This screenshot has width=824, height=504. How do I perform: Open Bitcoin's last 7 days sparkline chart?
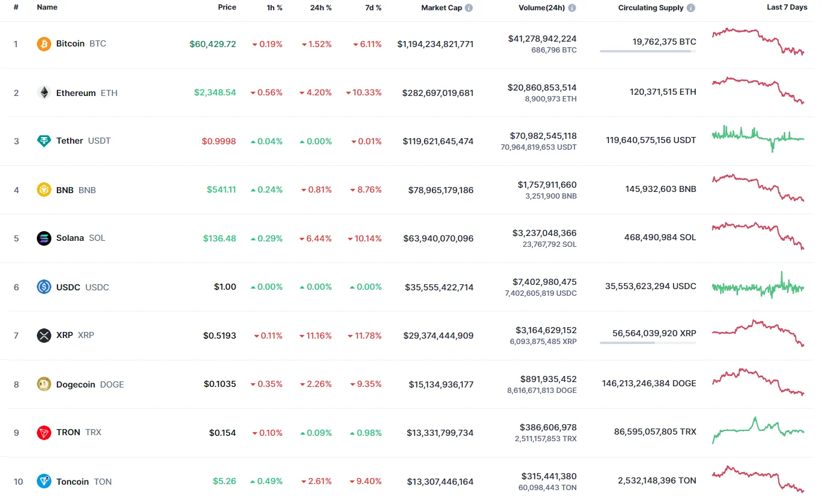click(758, 41)
